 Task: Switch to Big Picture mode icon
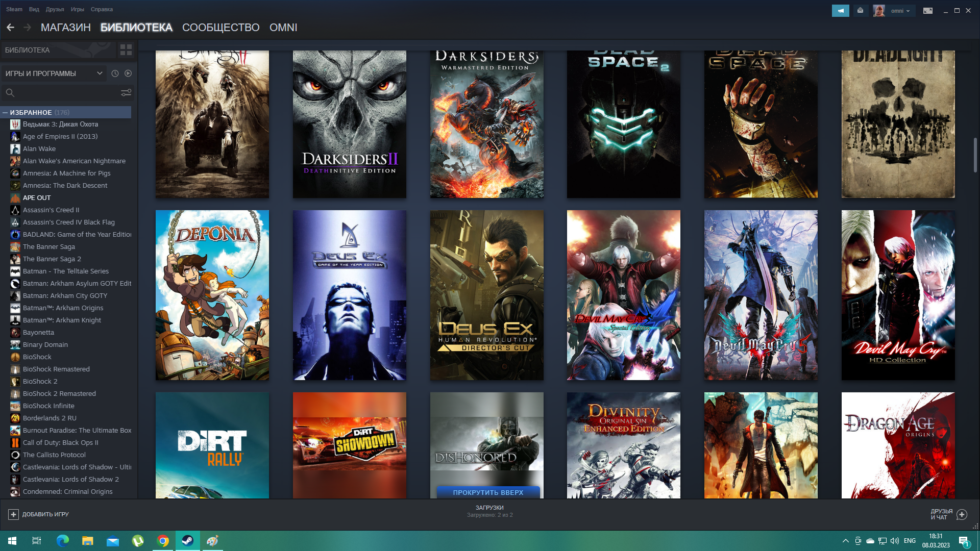927,11
